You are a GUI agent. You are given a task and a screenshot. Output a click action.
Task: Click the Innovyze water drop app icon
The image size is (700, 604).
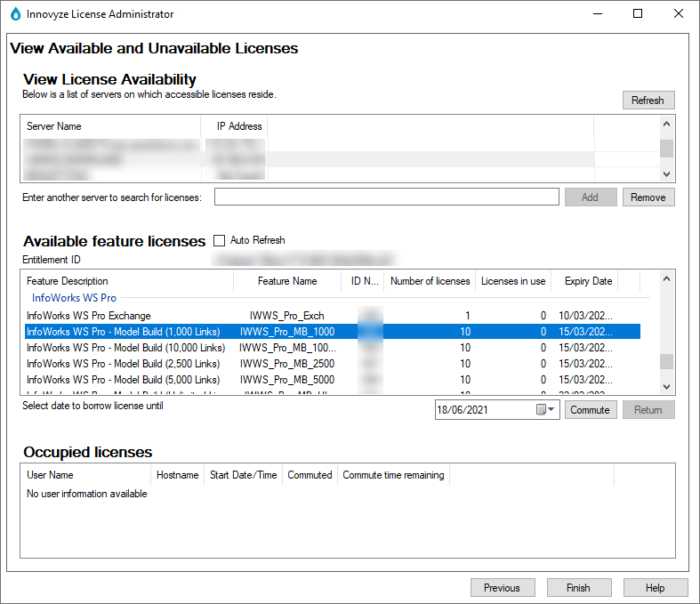[x=15, y=14]
